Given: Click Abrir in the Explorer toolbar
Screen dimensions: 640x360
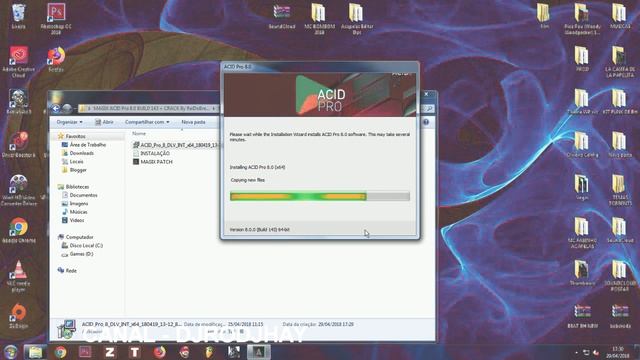Looking at the screenshot, I should [104, 122].
